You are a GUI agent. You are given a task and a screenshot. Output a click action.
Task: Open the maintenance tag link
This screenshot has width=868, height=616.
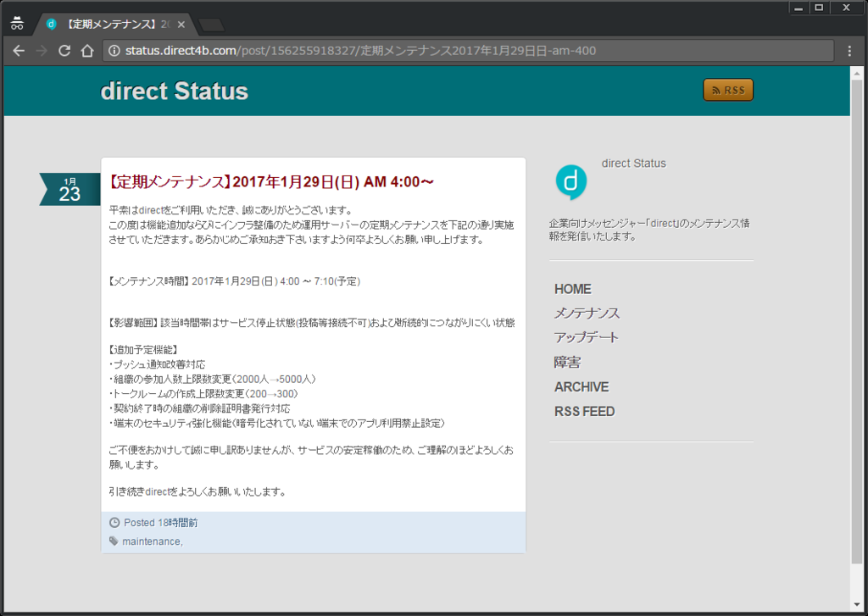click(151, 541)
